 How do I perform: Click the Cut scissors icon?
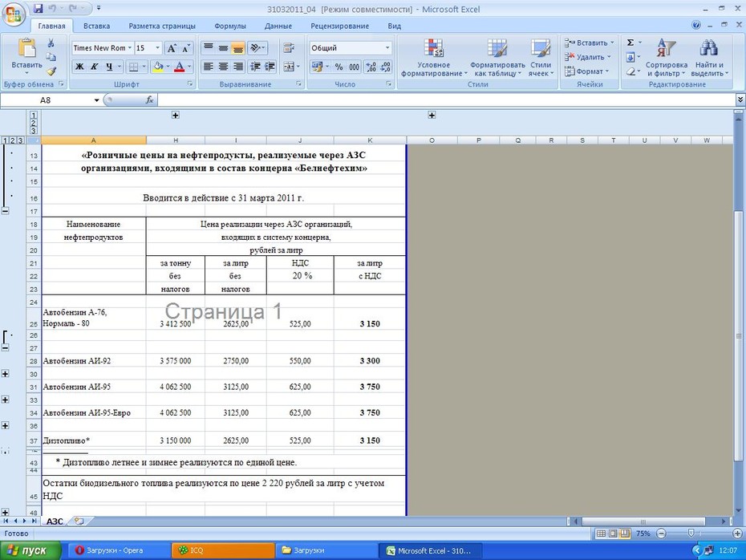tap(51, 43)
